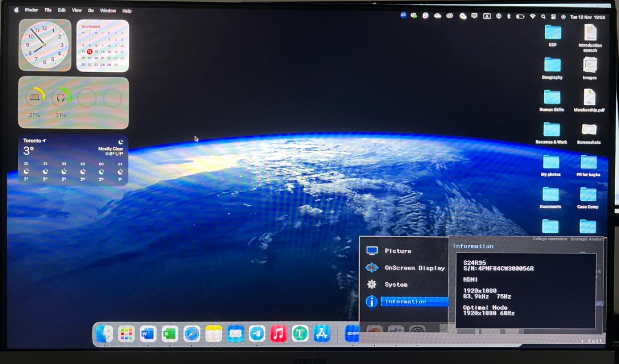Viewport: 619px width, 364px height.
Task: Launch Finder from the Dock
Action: (104, 334)
